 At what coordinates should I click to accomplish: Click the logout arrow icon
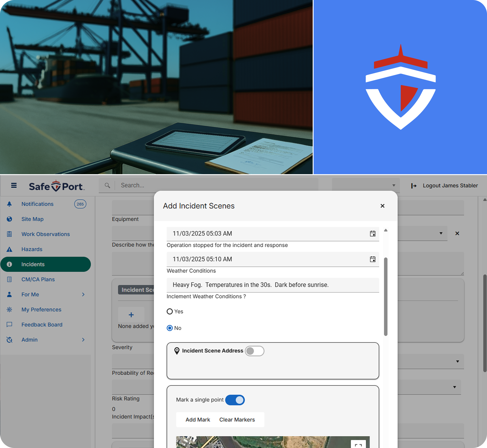pos(414,186)
